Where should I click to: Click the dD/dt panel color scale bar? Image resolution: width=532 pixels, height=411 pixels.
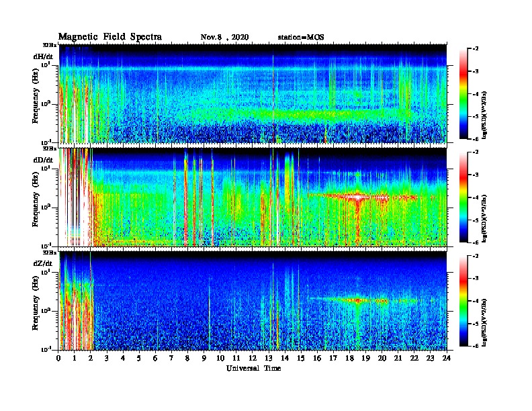(463, 197)
